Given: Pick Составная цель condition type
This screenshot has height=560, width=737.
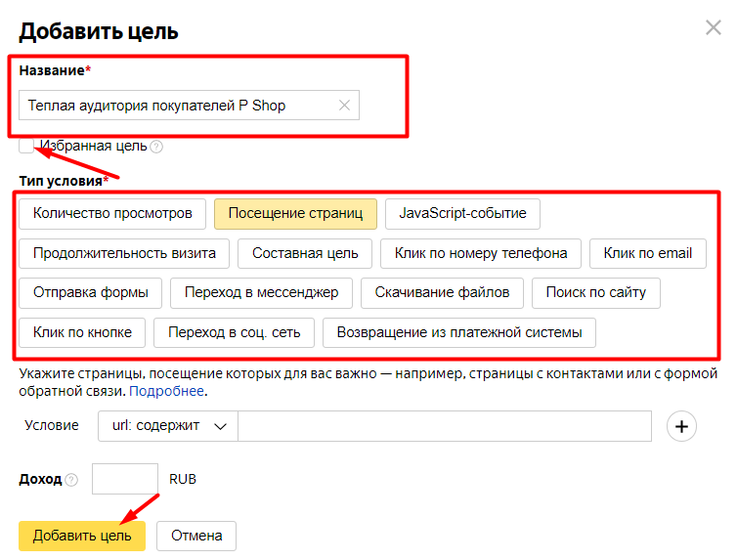Looking at the screenshot, I should click(305, 254).
